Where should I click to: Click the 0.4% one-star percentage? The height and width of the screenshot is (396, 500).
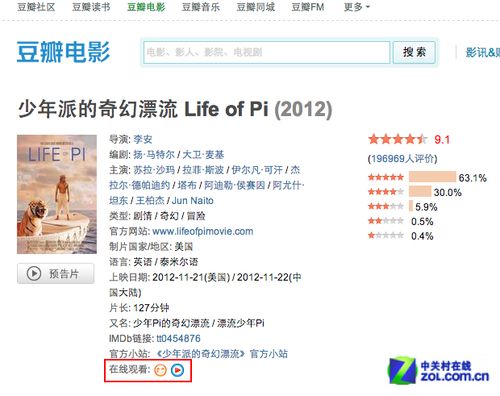(x=422, y=236)
